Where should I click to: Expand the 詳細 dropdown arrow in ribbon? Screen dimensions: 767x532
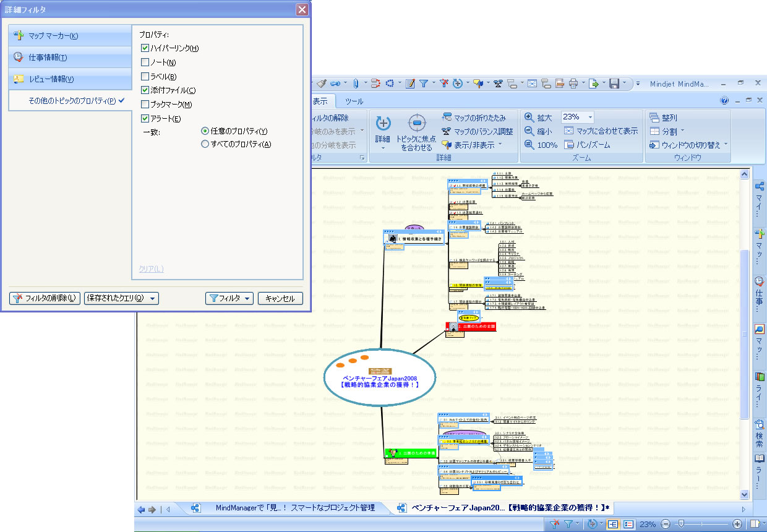pos(382,148)
